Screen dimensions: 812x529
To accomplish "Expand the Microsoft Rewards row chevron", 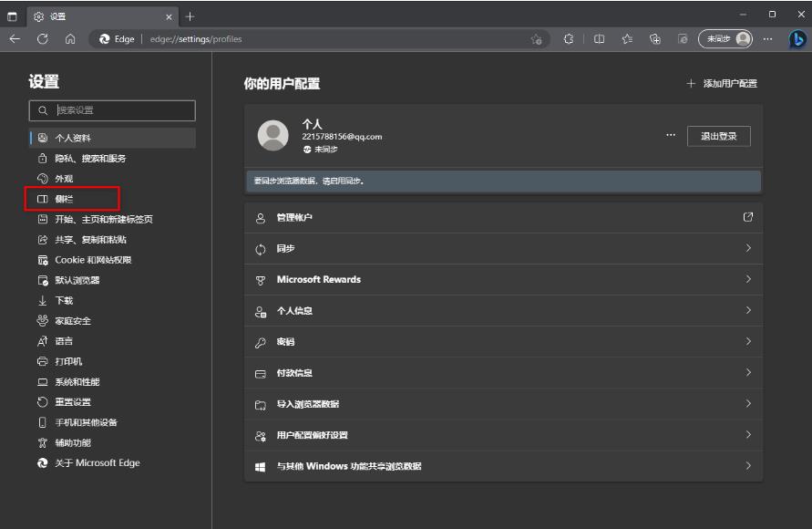I will pyautogui.click(x=748, y=279).
